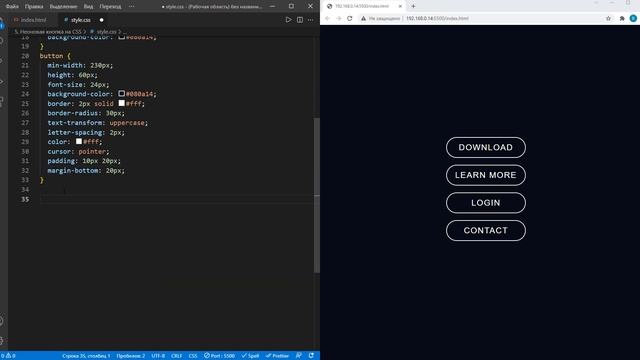Open the Chrome extensions puzzle icon
This screenshot has height=360, width=640.
click(x=622, y=18)
